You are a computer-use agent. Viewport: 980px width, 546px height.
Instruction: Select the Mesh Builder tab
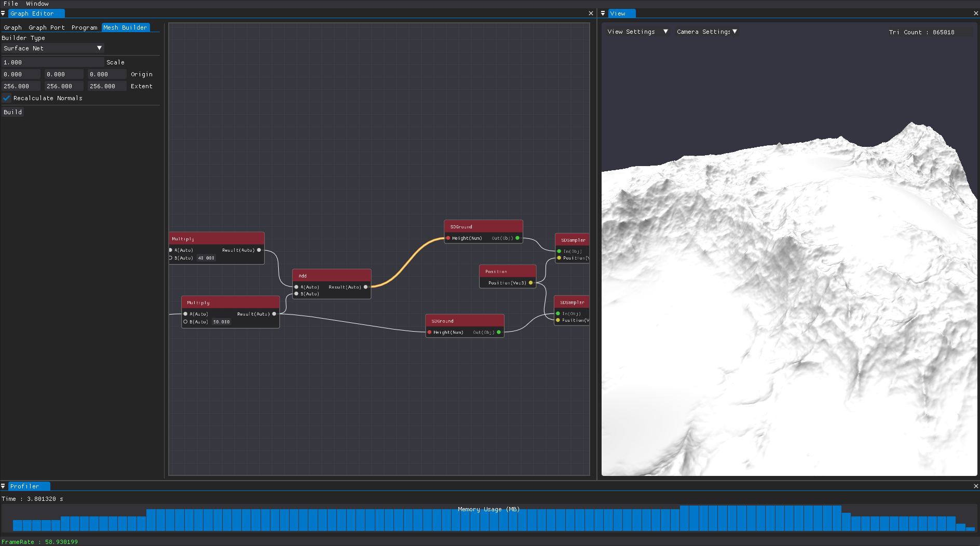tap(125, 28)
